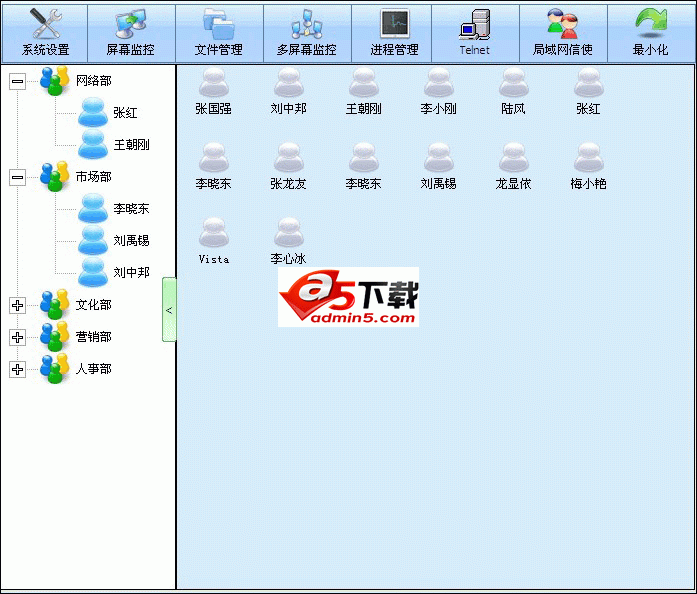The image size is (697, 594).
Task: Click the 张红 user icon in the main panel
Action: pos(589,92)
